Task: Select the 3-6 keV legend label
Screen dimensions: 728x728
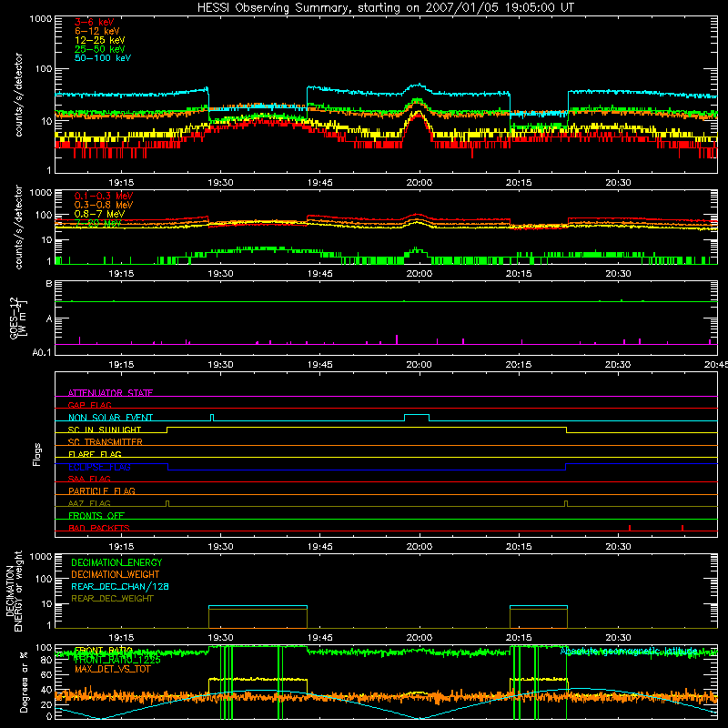Action: point(95,22)
